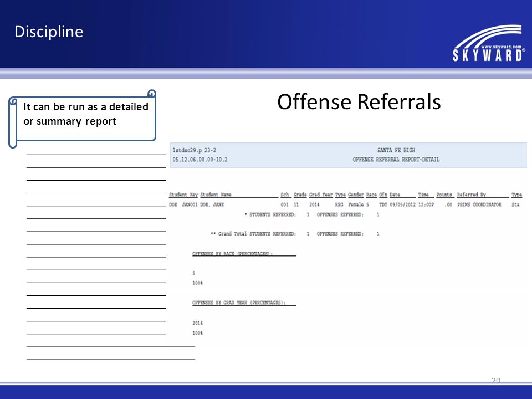Click the .00 points value

pyautogui.click(x=448, y=204)
